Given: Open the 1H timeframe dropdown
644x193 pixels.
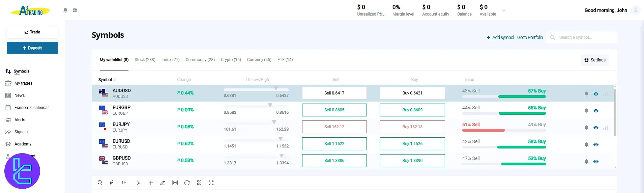Looking at the screenshot, I should [x=124, y=183].
